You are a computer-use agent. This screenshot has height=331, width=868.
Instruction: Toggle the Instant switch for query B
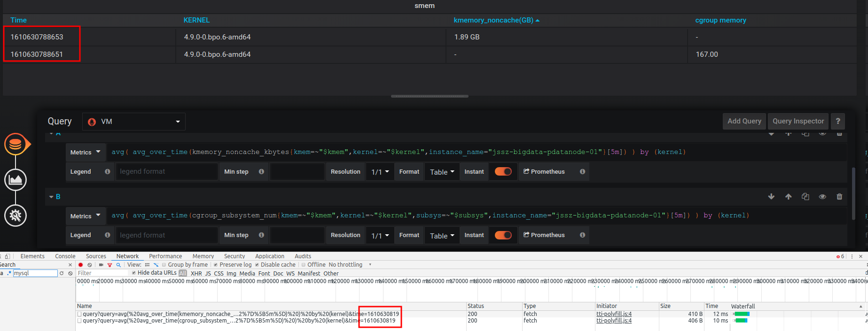(503, 235)
